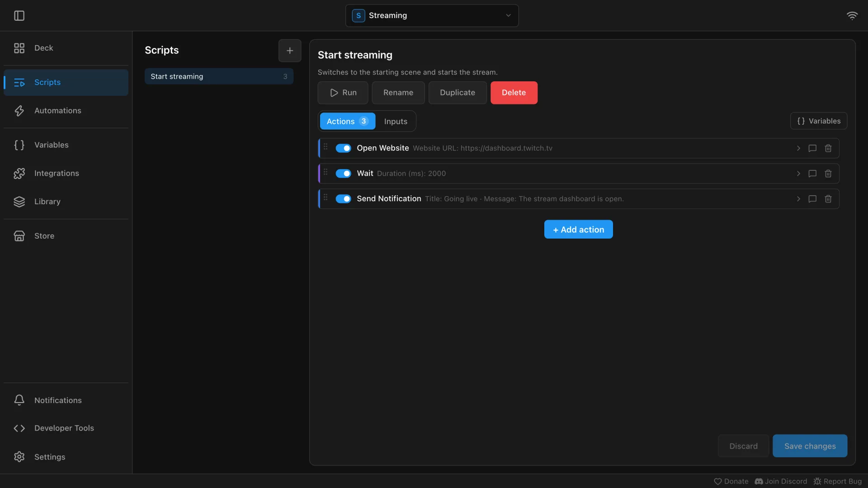This screenshot has height=488, width=868.
Task: Save changes to the script
Action: [810, 446]
